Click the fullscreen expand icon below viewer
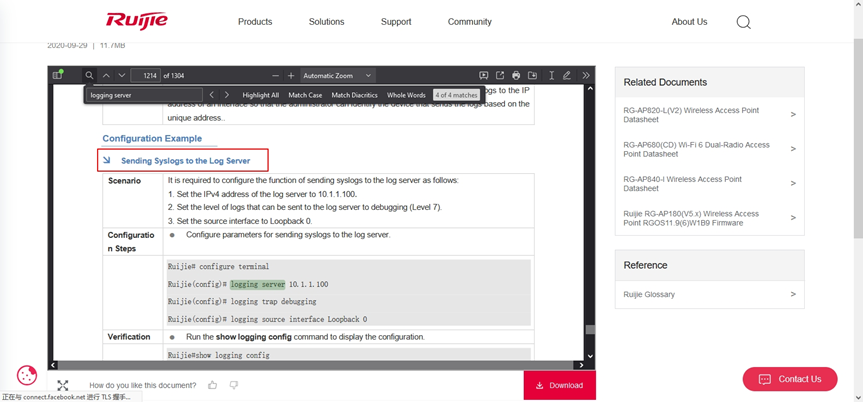Screen dimensions: 863x402 tap(63, 385)
